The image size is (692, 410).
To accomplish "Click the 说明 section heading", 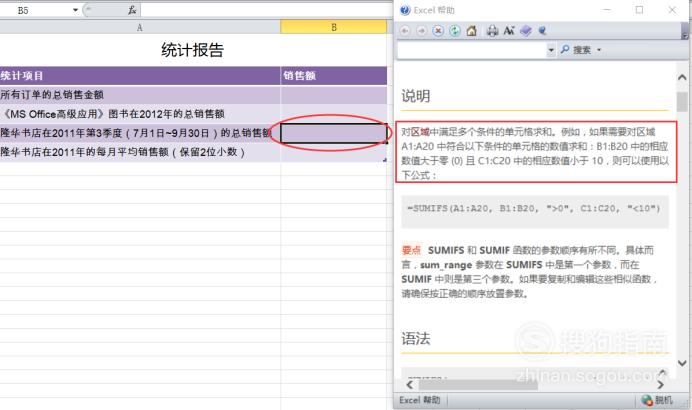I will [416, 96].
